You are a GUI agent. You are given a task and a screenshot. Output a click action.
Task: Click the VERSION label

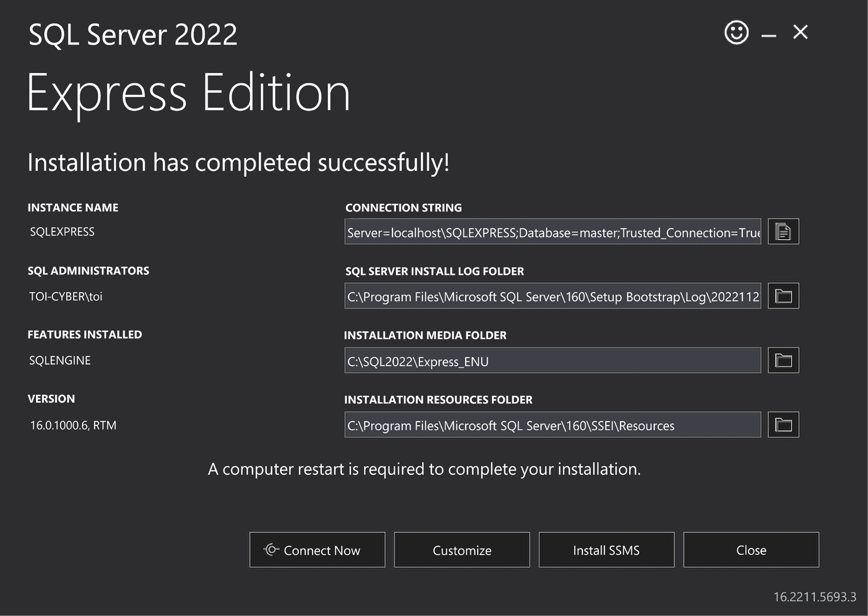[51, 399]
